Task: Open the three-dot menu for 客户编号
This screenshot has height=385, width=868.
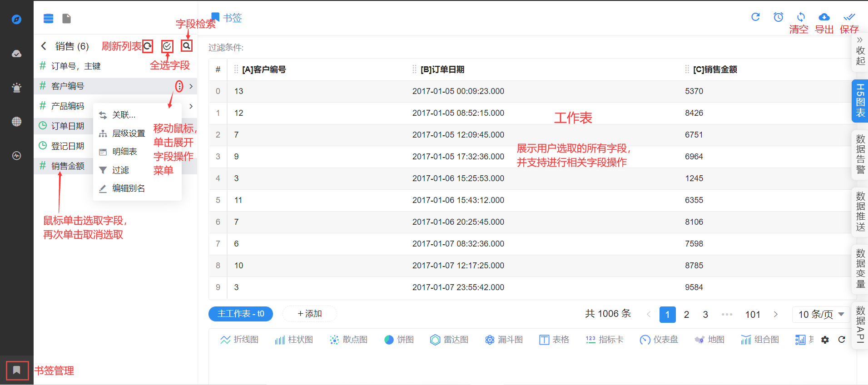Action: coord(179,86)
